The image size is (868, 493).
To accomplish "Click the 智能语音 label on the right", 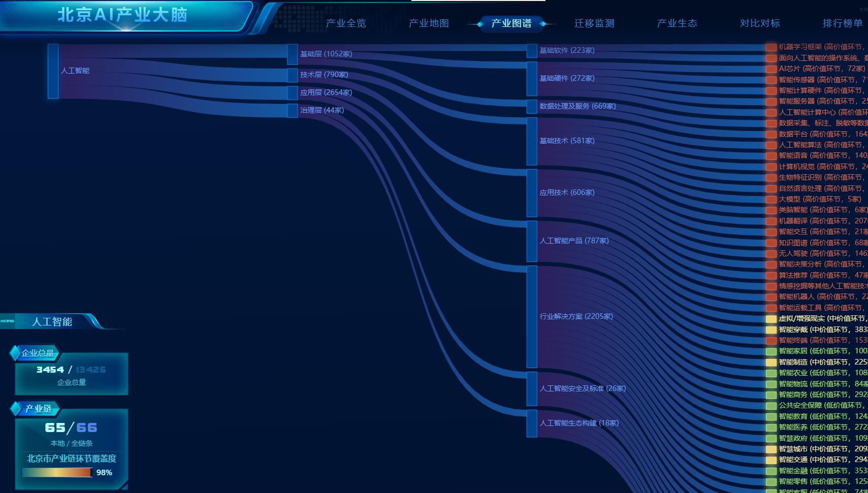I will pos(797,156).
